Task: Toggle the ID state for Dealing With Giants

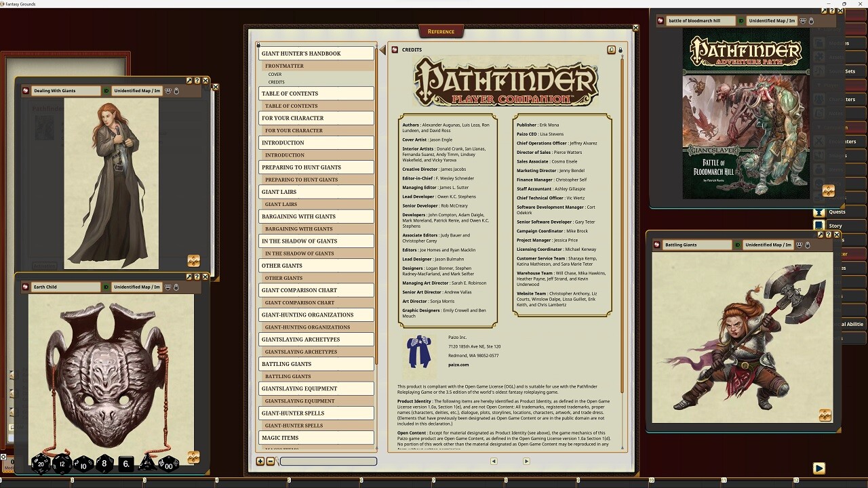Action: coord(106,91)
